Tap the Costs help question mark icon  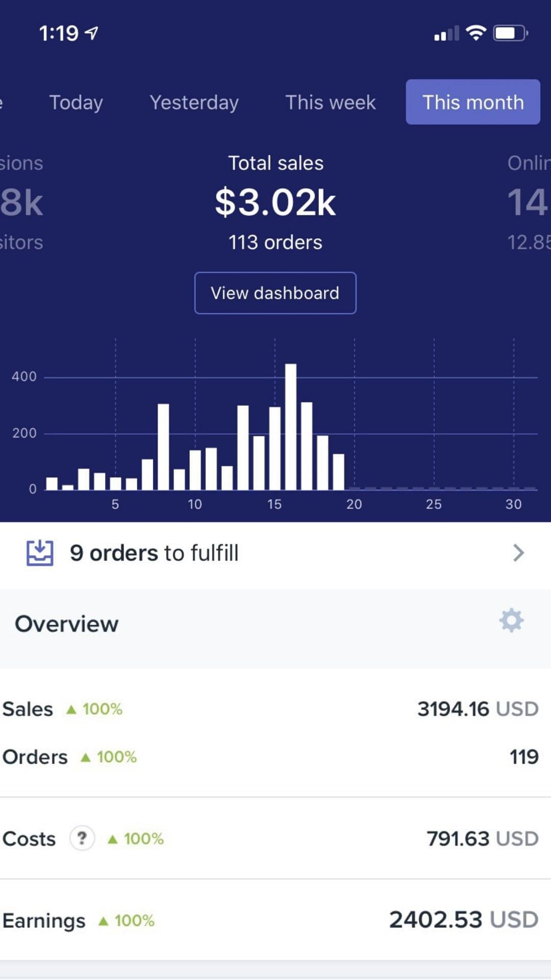82,838
